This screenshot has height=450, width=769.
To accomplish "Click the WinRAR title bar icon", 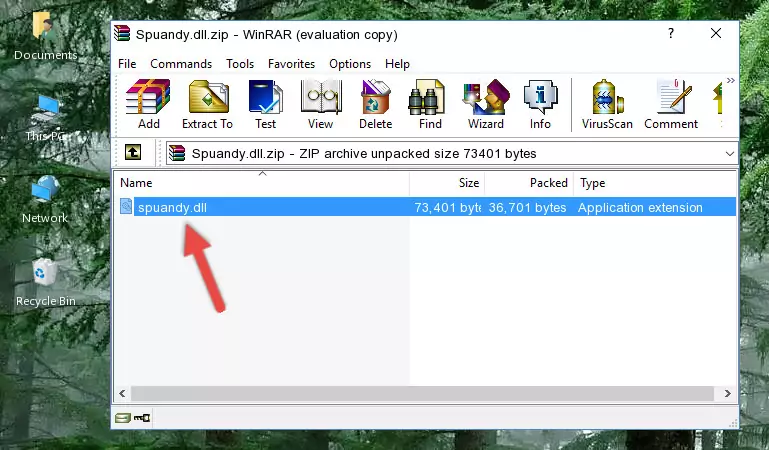I will (x=122, y=33).
